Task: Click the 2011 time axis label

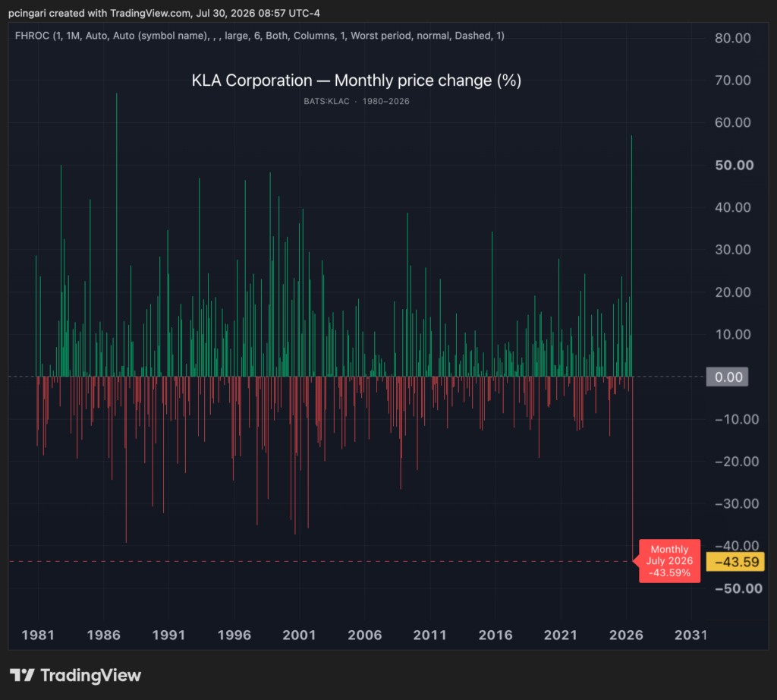Action: point(429,635)
